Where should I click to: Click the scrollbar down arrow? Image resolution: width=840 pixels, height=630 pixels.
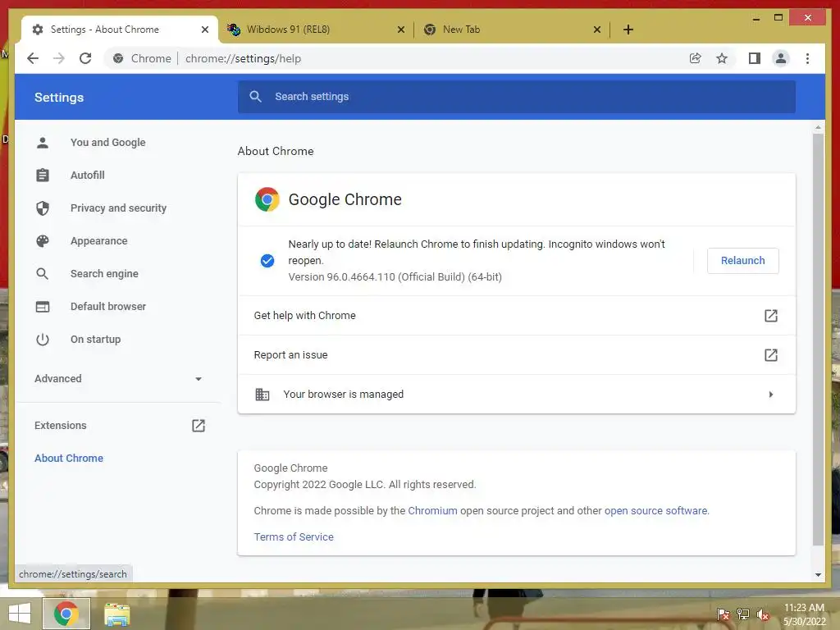818,575
